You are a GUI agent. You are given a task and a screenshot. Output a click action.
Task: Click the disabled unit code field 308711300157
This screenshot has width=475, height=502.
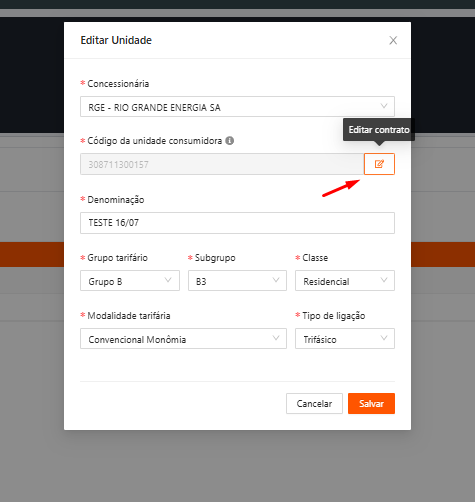(x=222, y=164)
